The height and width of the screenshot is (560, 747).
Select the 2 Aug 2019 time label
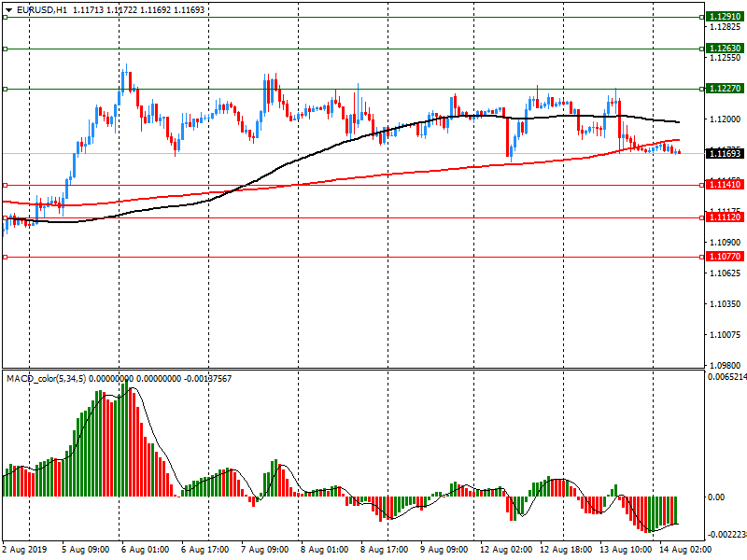(25, 550)
